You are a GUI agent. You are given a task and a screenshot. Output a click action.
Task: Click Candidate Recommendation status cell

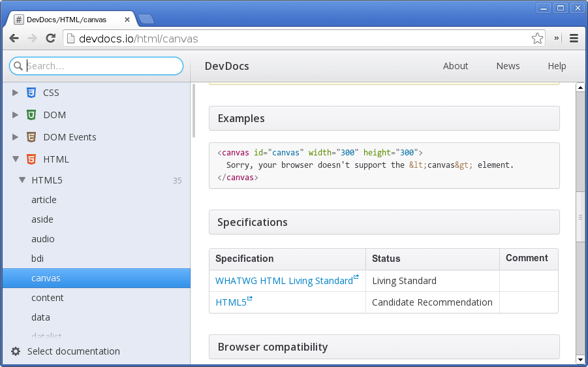(x=433, y=302)
